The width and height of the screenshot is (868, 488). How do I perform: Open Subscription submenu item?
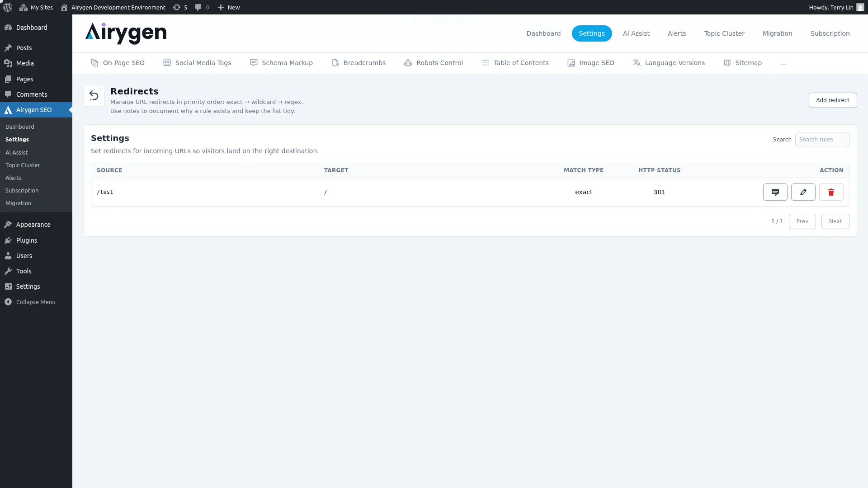click(22, 191)
